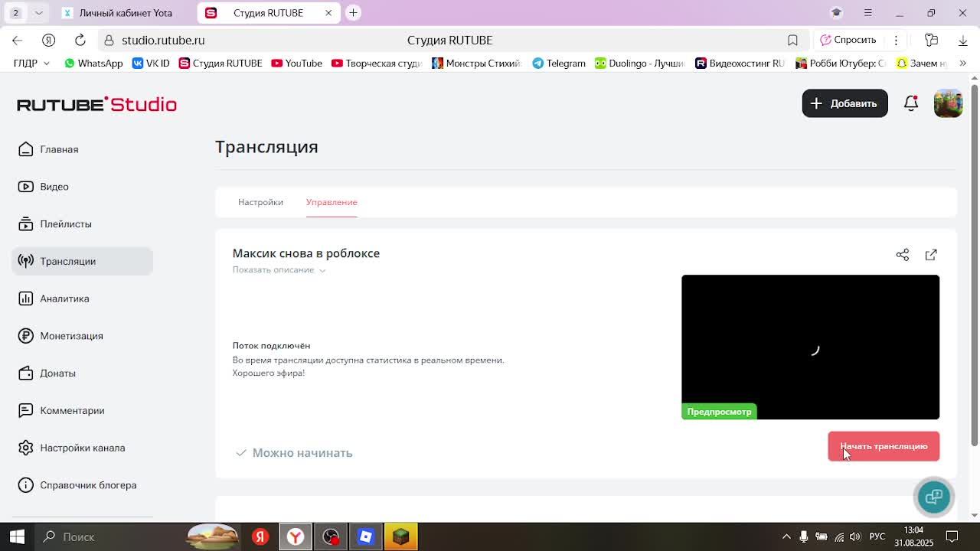Click the Добавить button

tap(844, 103)
